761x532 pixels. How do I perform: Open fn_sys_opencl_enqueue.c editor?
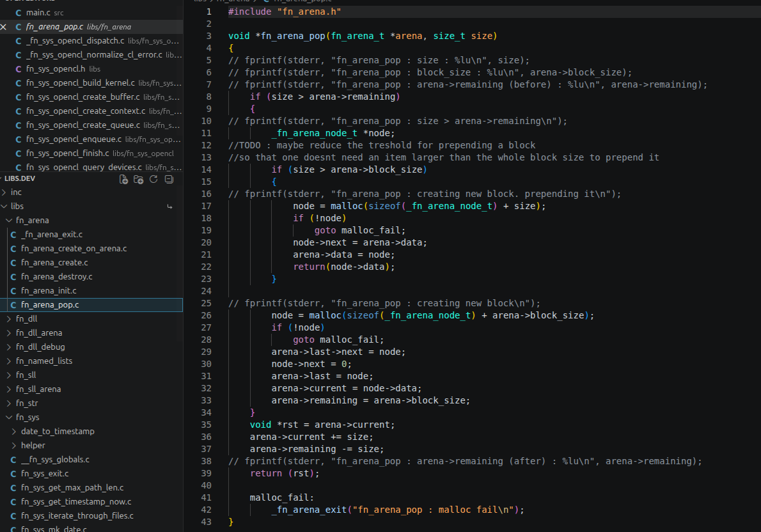[x=91, y=139]
